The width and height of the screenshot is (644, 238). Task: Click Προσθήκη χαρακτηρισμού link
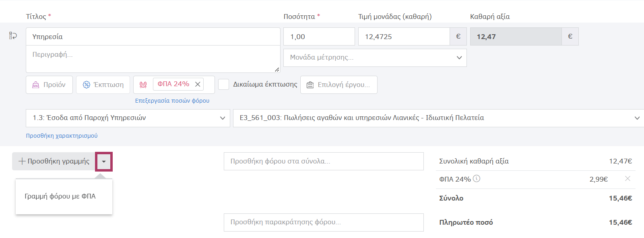pyautogui.click(x=62, y=136)
